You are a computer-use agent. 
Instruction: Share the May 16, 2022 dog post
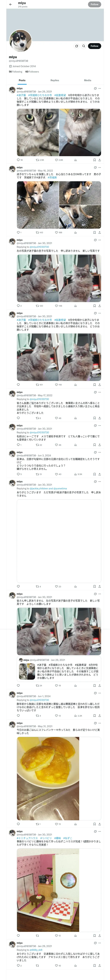99,232
